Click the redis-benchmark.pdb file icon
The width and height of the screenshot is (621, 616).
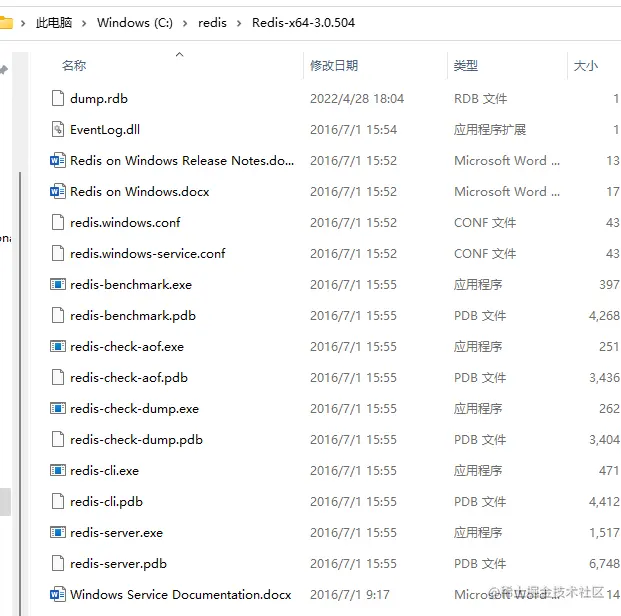click(58, 315)
